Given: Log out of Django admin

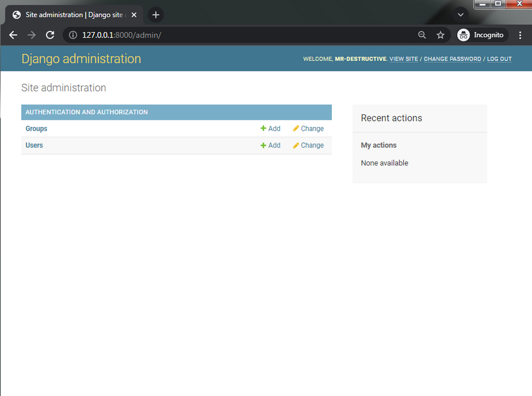Looking at the screenshot, I should [x=499, y=59].
